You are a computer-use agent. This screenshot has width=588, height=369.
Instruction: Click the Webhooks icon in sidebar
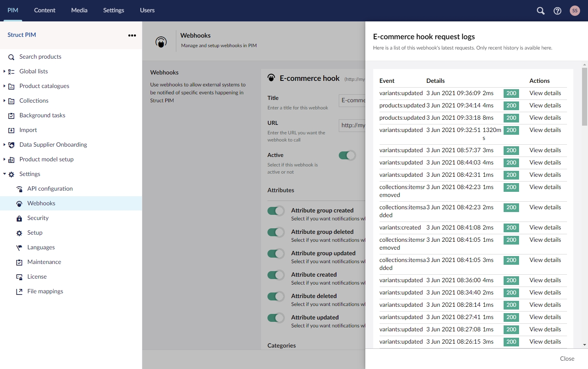(x=19, y=204)
